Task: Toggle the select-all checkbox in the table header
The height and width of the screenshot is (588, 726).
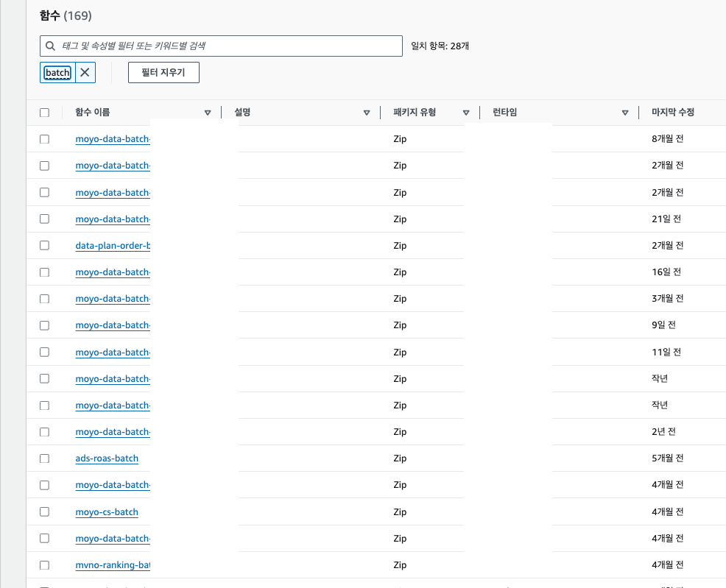Action: [x=45, y=113]
